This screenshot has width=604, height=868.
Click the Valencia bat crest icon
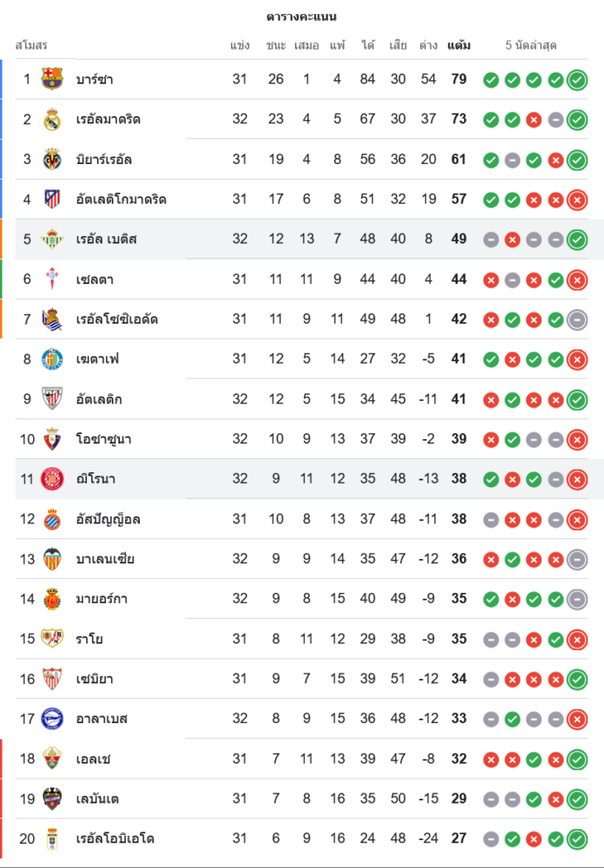(x=52, y=558)
